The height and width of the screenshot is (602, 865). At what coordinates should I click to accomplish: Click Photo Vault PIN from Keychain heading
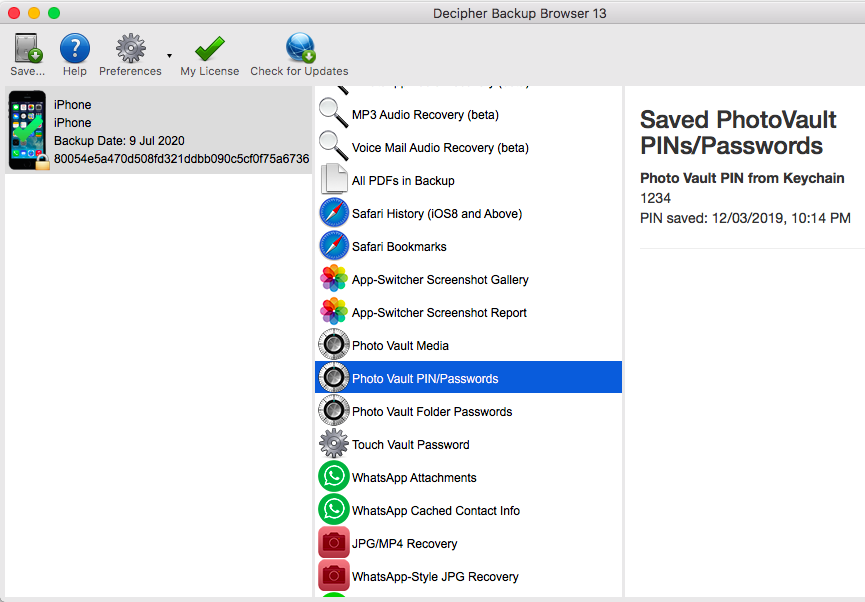click(x=742, y=178)
